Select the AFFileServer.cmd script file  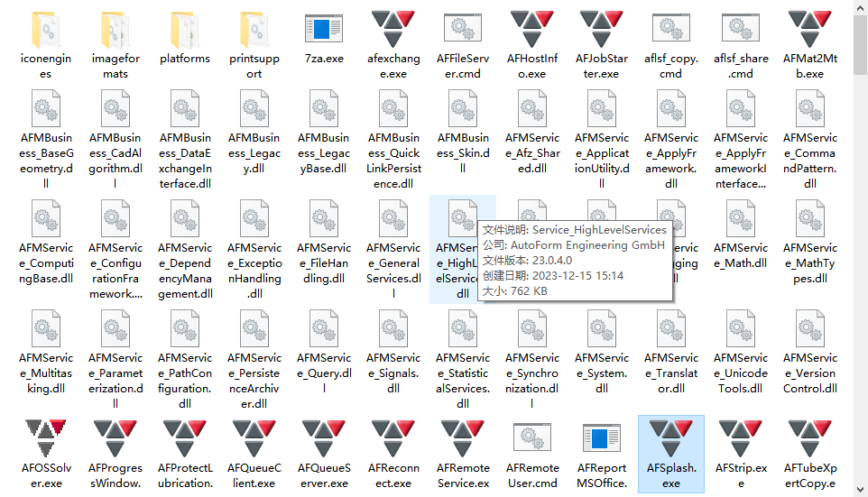point(462,32)
